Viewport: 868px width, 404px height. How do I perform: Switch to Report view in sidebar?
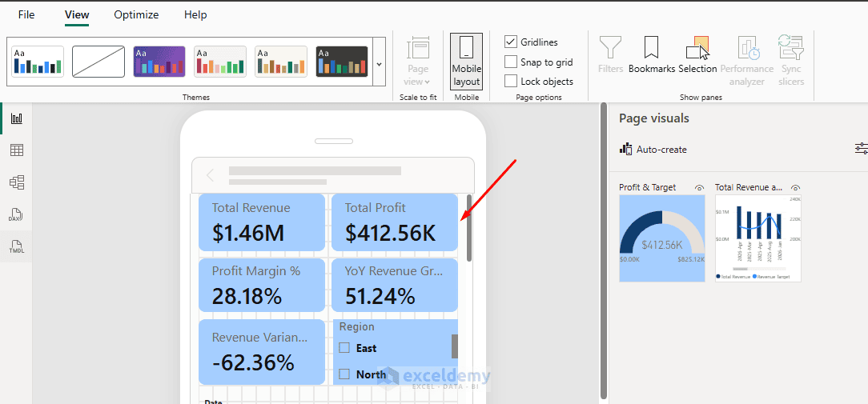17,118
